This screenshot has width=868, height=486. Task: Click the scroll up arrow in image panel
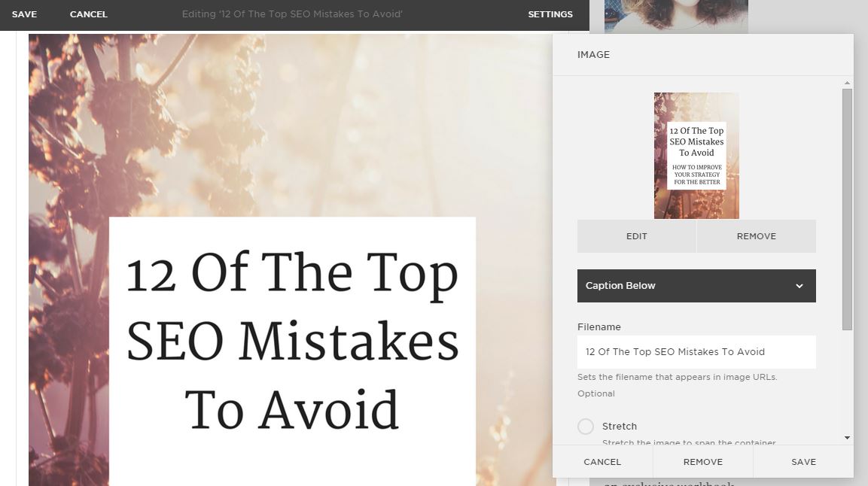[847, 83]
